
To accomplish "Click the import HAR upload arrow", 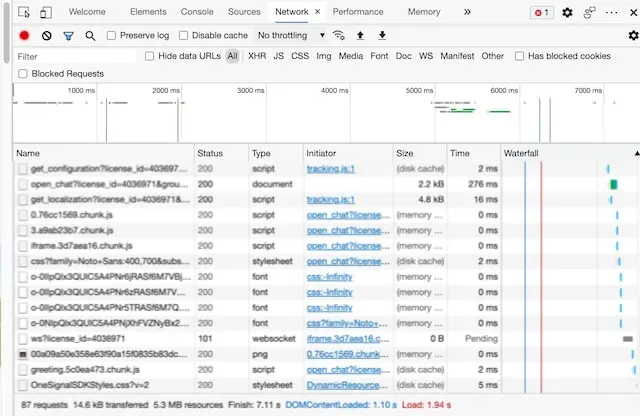I will point(360,35).
